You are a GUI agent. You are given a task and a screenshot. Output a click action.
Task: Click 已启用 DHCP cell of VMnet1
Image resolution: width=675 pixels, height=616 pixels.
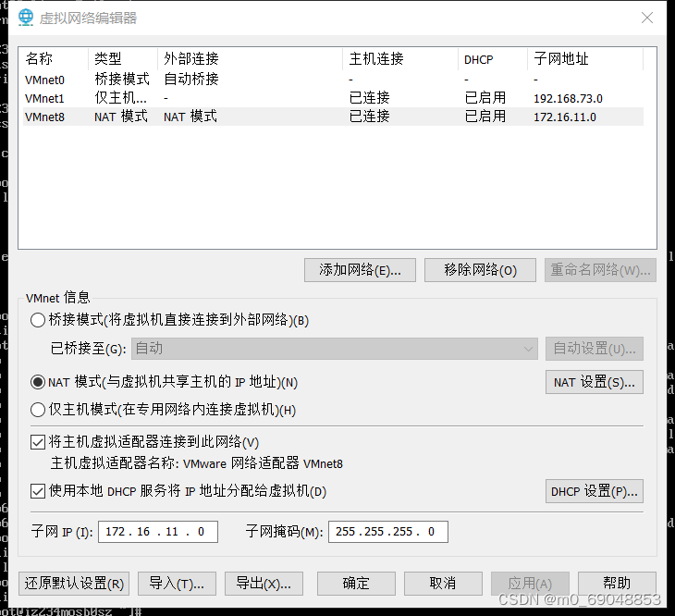[485, 98]
